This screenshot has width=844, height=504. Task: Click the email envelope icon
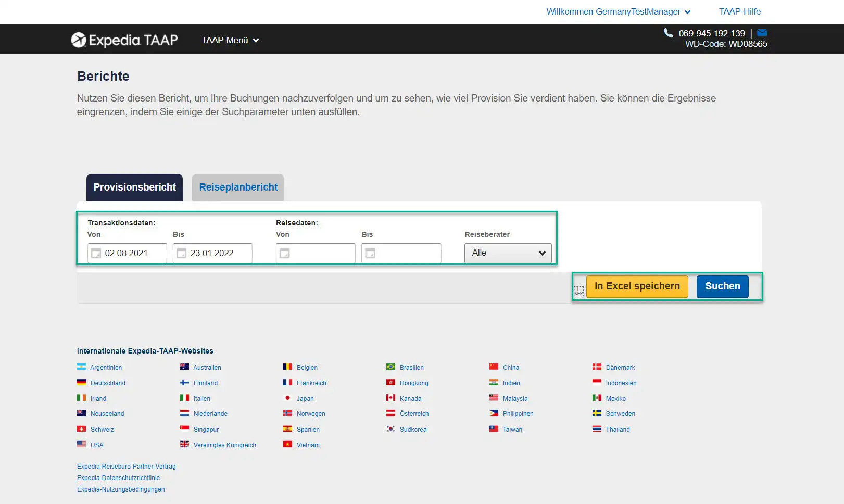pos(762,33)
